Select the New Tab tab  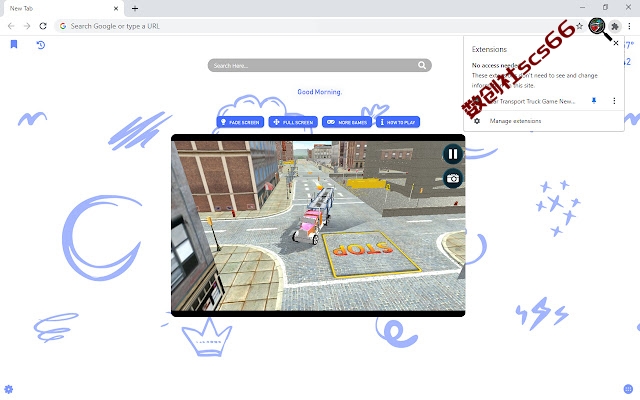(x=63, y=8)
